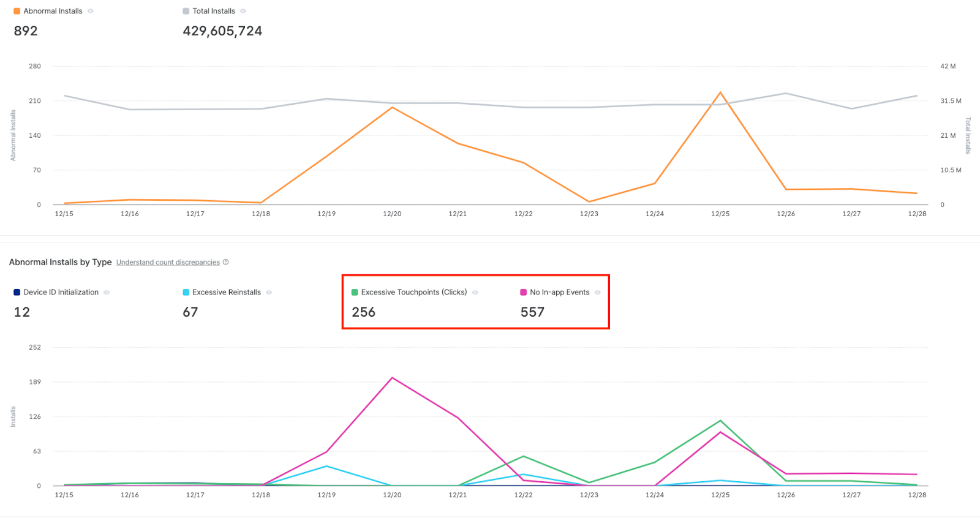980x518 pixels.
Task: Hide the Total Installs series via eye icon
Action: click(x=243, y=11)
